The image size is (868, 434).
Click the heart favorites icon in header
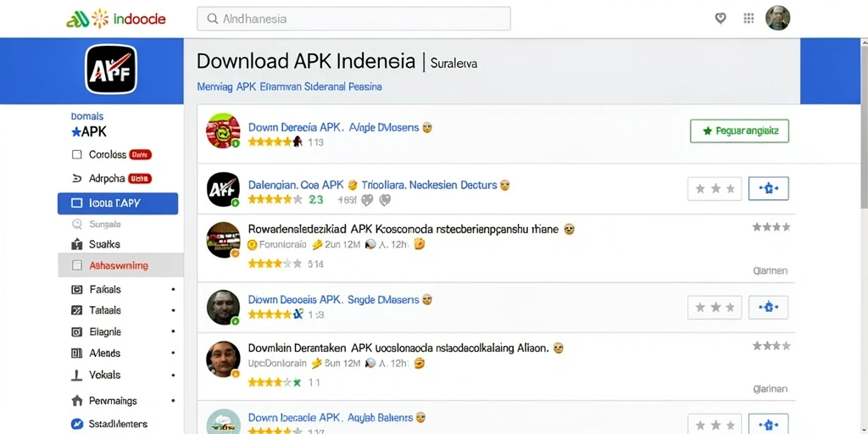pyautogui.click(x=721, y=19)
